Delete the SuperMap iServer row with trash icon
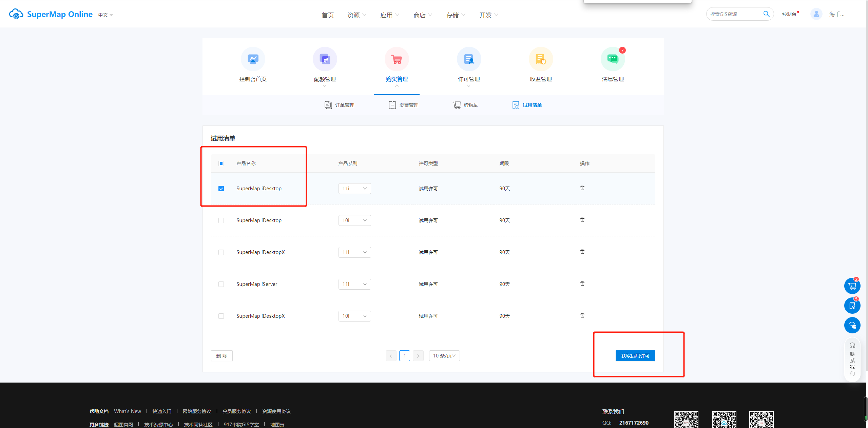 pyautogui.click(x=582, y=284)
